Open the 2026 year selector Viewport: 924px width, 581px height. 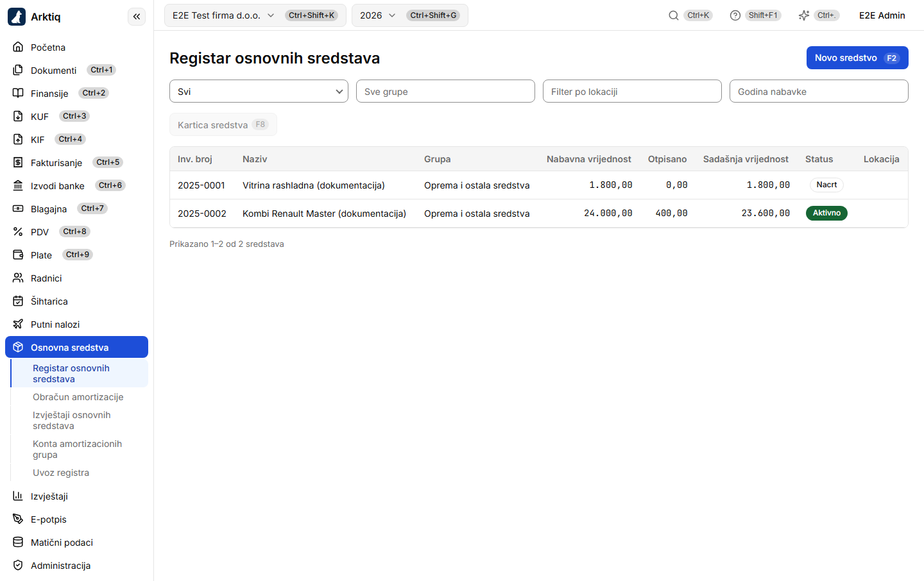point(409,15)
